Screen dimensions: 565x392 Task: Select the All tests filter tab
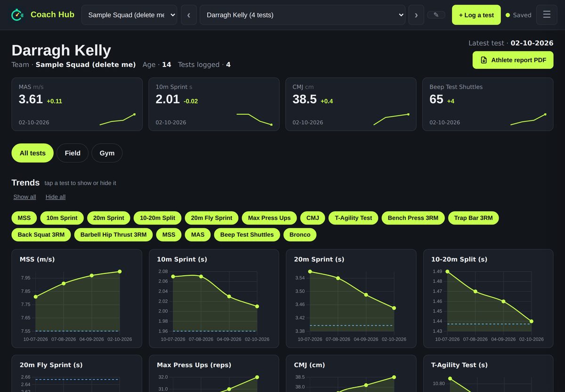pyautogui.click(x=32, y=153)
